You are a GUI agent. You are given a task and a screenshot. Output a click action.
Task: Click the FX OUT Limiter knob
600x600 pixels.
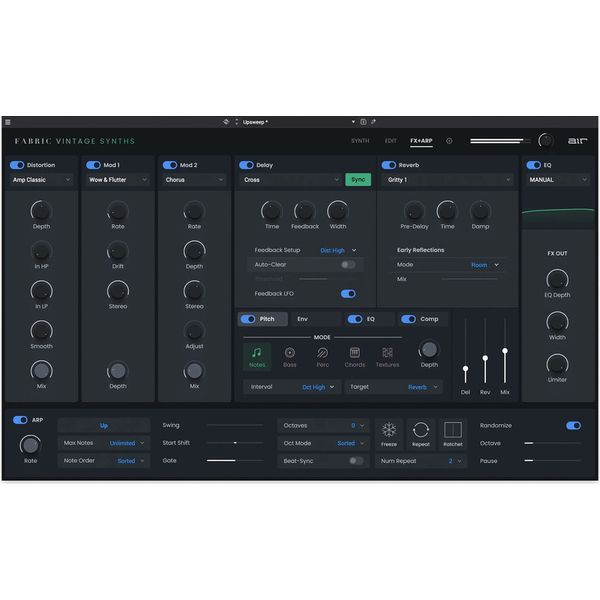pos(557,364)
